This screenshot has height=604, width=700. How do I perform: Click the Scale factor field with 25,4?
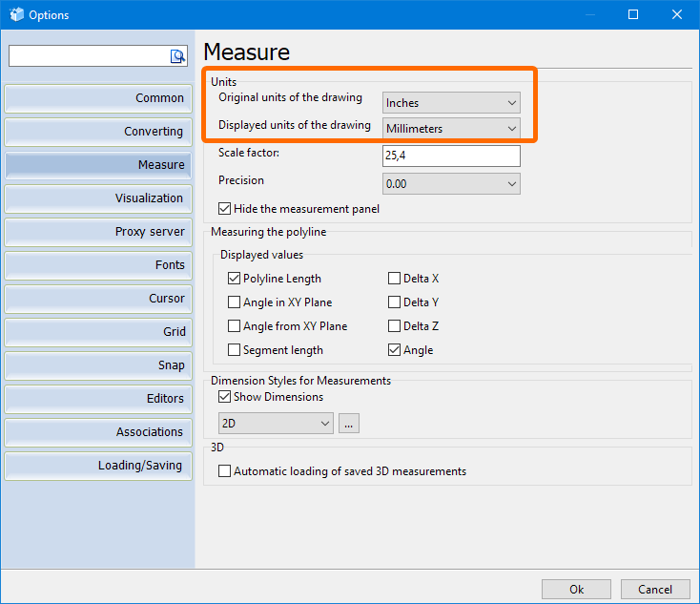(451, 156)
